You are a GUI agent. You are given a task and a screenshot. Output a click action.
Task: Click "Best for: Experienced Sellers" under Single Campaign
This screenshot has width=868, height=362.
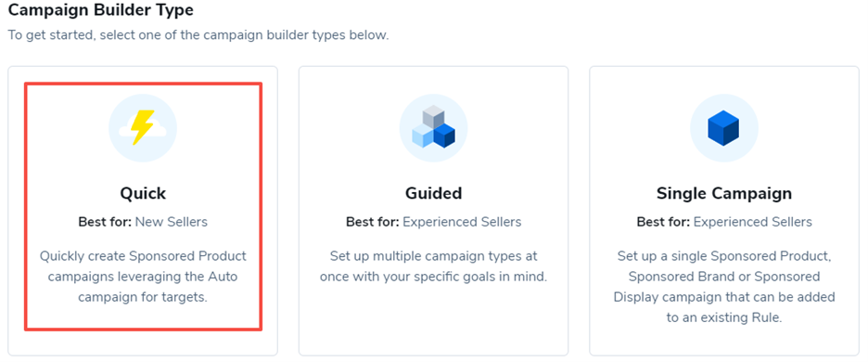pos(724,222)
